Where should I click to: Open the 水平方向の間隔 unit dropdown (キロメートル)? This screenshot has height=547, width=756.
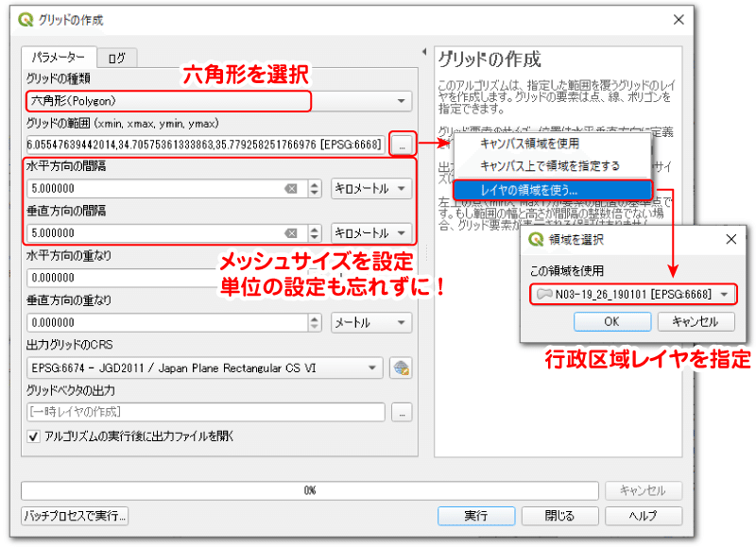click(x=371, y=188)
